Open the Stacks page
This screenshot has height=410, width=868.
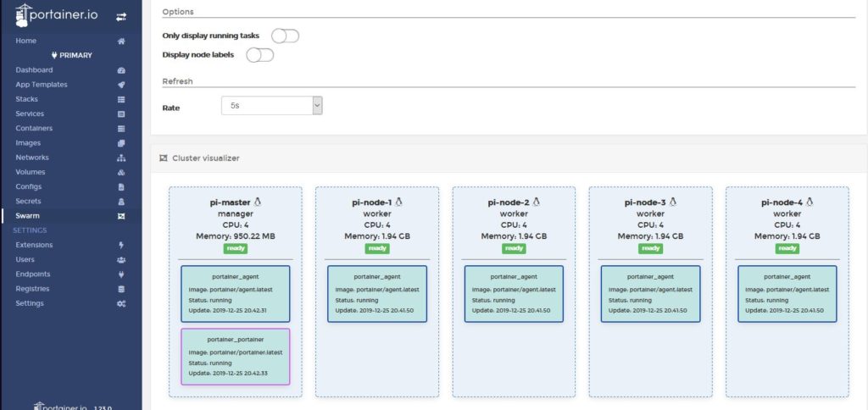coord(26,100)
